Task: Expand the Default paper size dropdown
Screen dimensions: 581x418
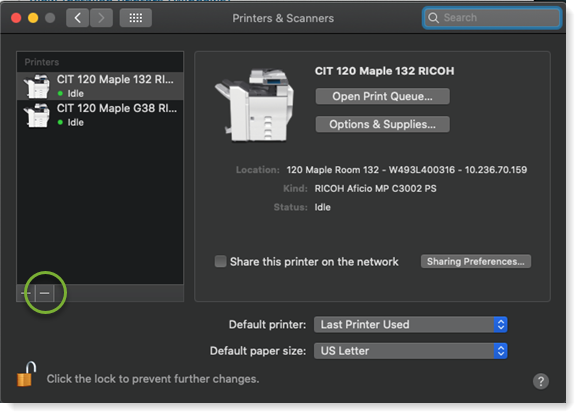Action: (x=410, y=351)
